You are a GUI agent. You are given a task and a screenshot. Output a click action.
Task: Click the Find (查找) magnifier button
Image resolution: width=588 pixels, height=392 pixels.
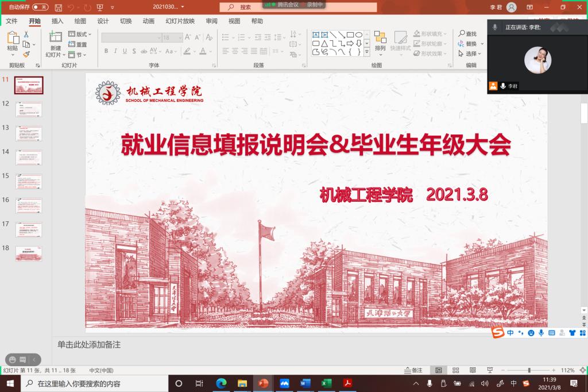pos(467,34)
